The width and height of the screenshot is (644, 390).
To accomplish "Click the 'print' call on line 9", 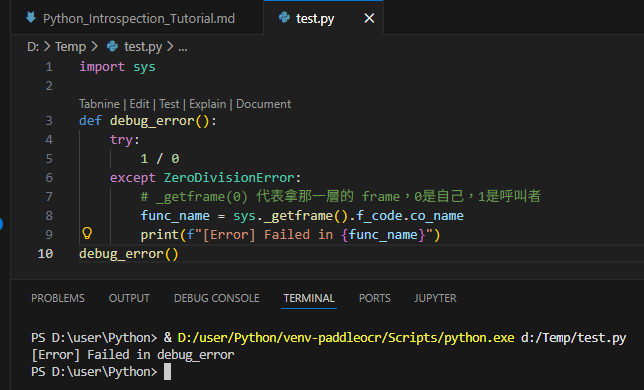I will click(159, 235).
